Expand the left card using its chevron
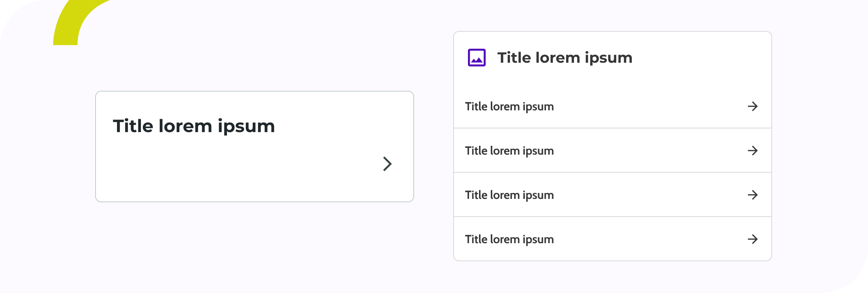The height and width of the screenshot is (293, 868). 387,164
